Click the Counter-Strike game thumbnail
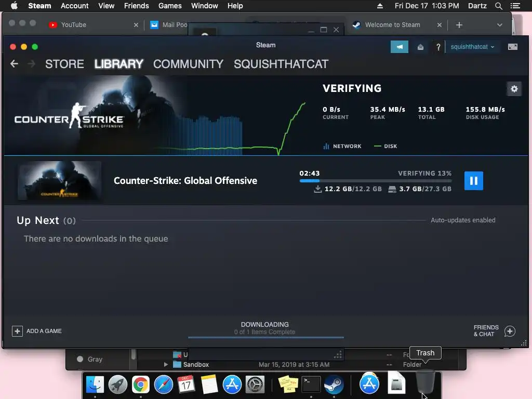Screen dimensions: 532x399 pyautogui.click(x=59, y=180)
